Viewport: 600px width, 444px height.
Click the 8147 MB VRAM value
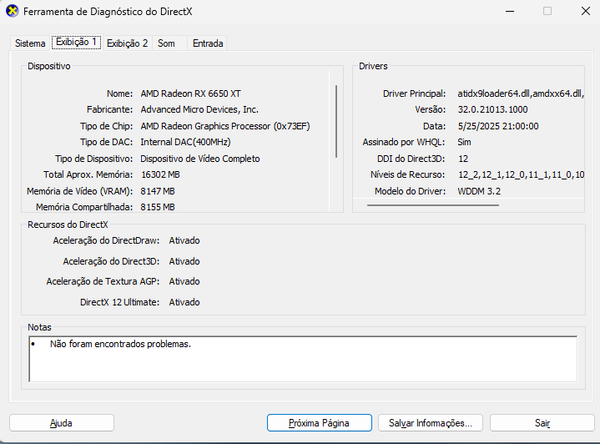(158, 191)
